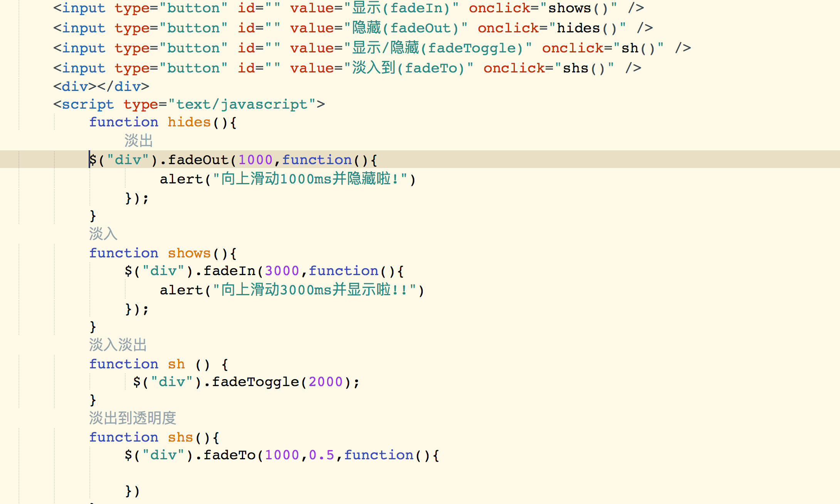Click the 'script' tag name

tap(88, 104)
